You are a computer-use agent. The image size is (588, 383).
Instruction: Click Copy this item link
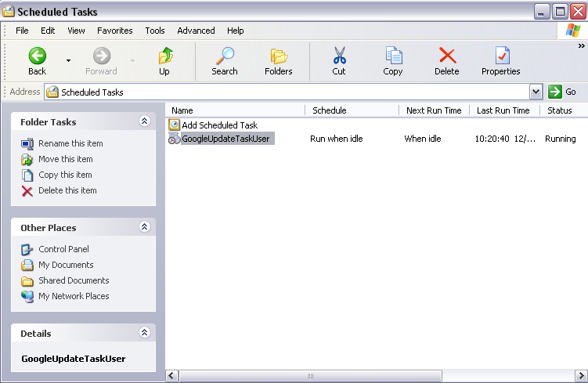(65, 175)
